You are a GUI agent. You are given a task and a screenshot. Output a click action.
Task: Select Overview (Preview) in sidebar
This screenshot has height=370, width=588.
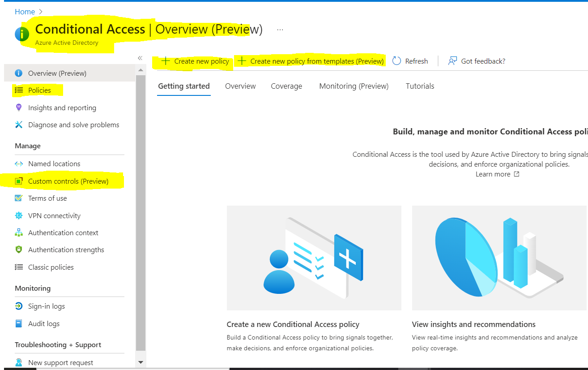[x=69, y=73]
